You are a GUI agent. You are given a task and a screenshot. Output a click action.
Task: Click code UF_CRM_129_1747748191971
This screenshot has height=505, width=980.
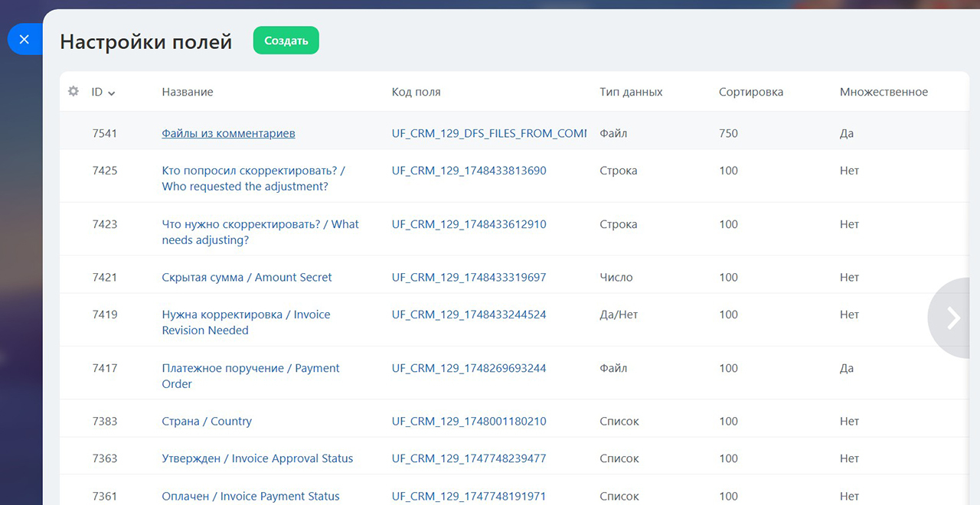(x=469, y=496)
